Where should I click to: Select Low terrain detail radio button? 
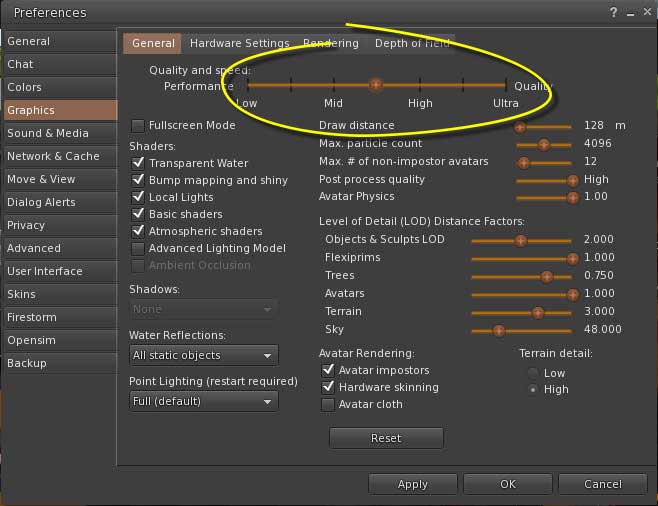pos(533,373)
